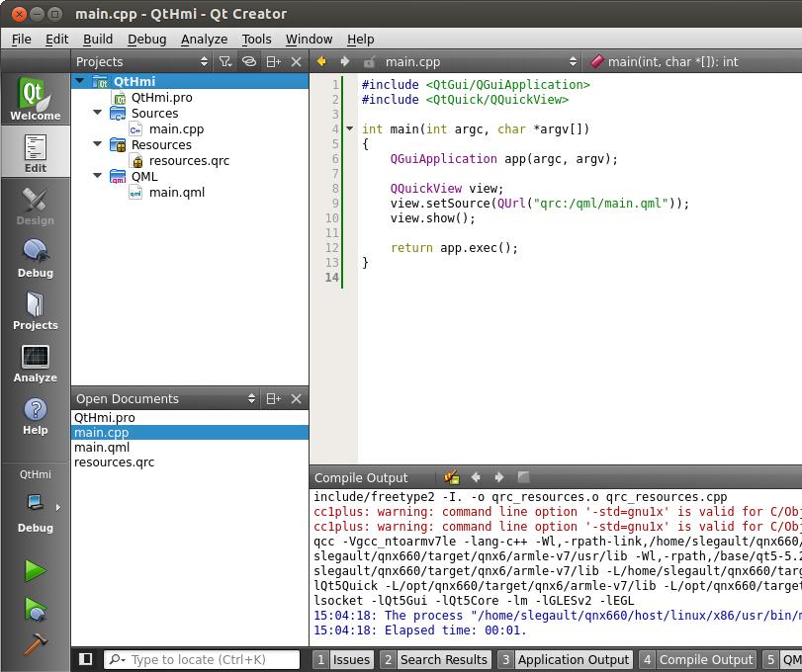Select main.qml in the project tree
The image size is (802, 672).
[176, 192]
